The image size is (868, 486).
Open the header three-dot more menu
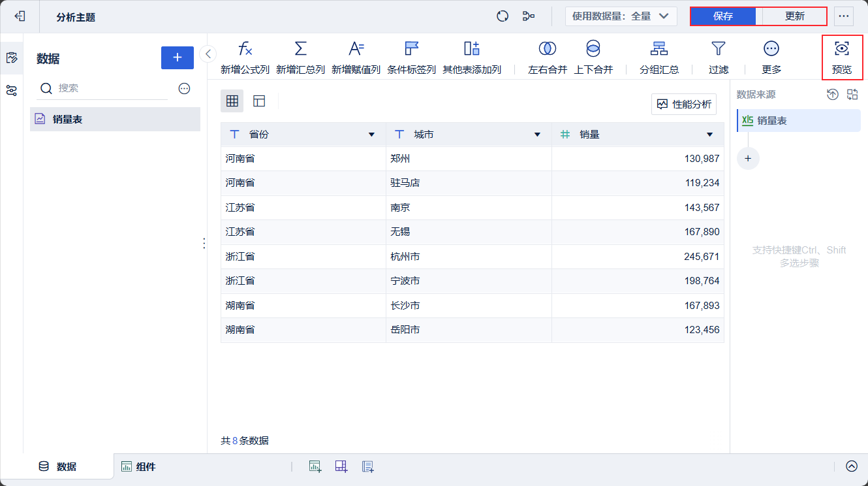coord(844,16)
